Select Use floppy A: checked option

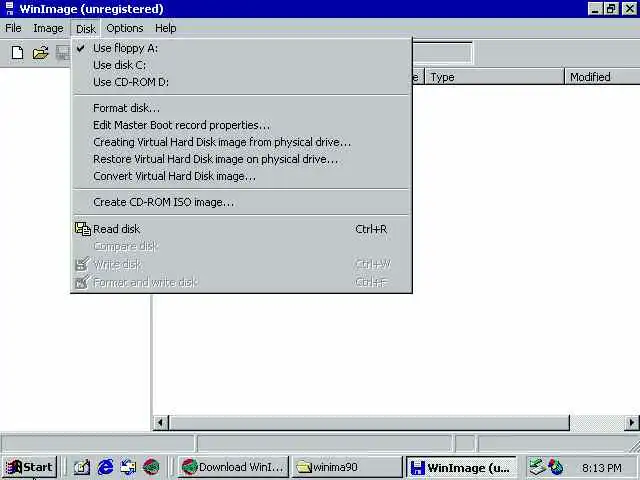pyautogui.click(x=241, y=48)
